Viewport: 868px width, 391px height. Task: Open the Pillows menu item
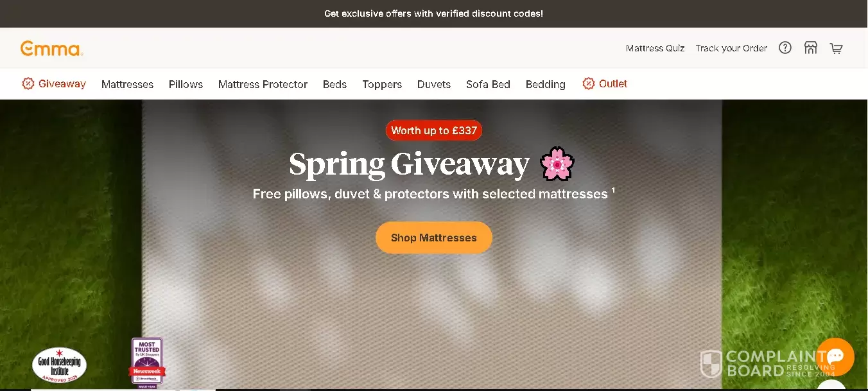click(x=186, y=84)
